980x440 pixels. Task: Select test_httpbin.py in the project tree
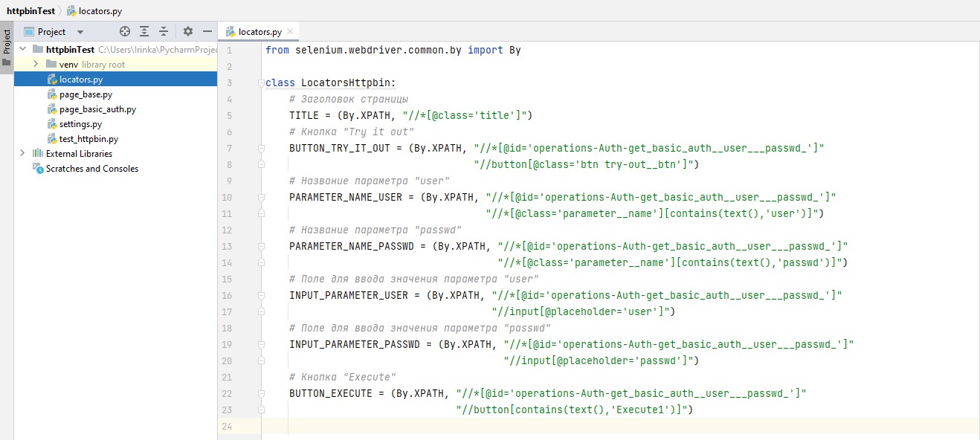[x=88, y=139]
